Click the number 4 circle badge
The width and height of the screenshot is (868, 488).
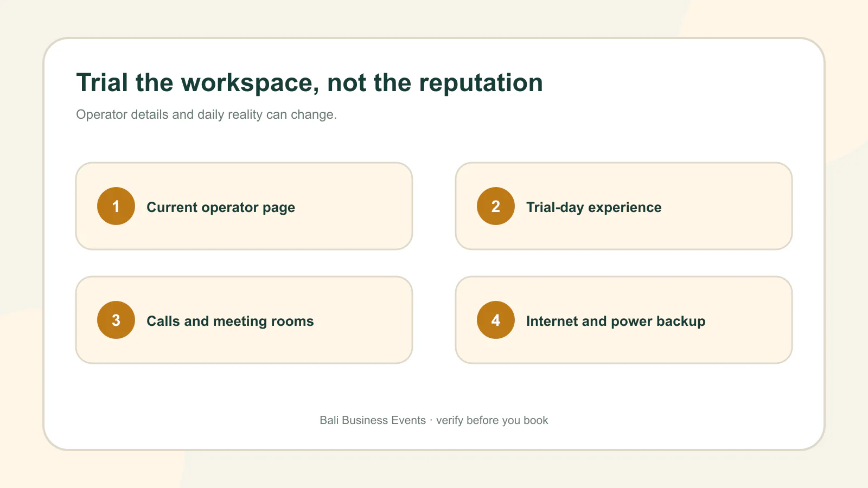pos(496,320)
